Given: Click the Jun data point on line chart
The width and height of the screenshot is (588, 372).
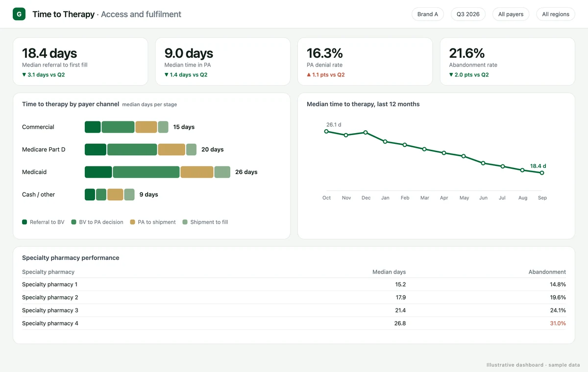Looking at the screenshot, I should [483, 163].
